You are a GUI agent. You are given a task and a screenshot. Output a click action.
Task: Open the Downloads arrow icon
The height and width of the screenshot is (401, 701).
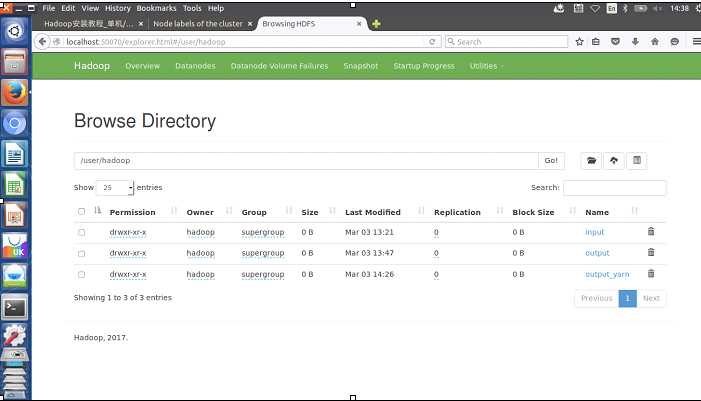click(635, 42)
